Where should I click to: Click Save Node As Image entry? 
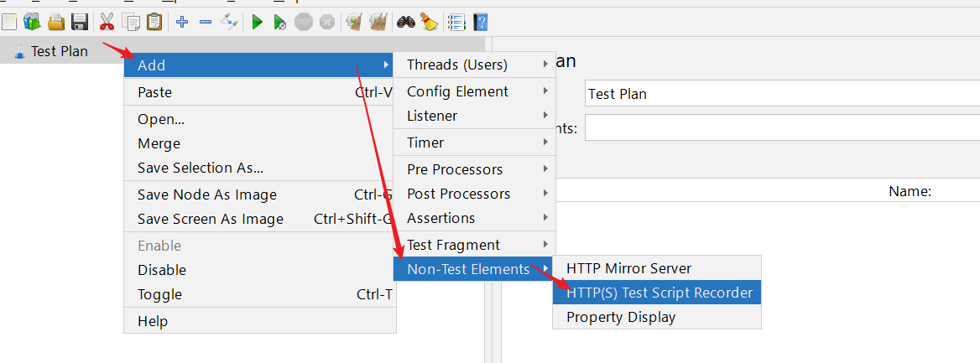pos(207,194)
